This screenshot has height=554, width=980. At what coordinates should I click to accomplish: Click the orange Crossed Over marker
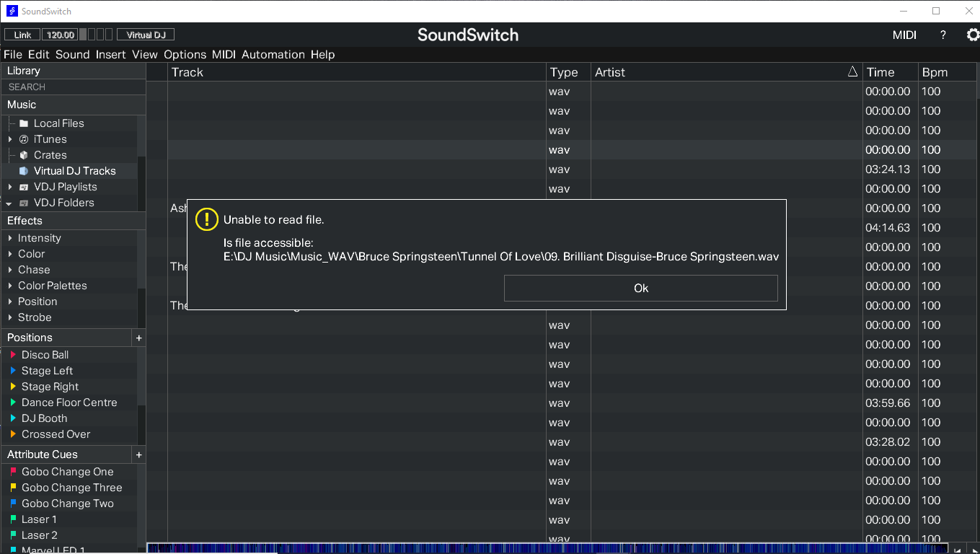coord(13,434)
